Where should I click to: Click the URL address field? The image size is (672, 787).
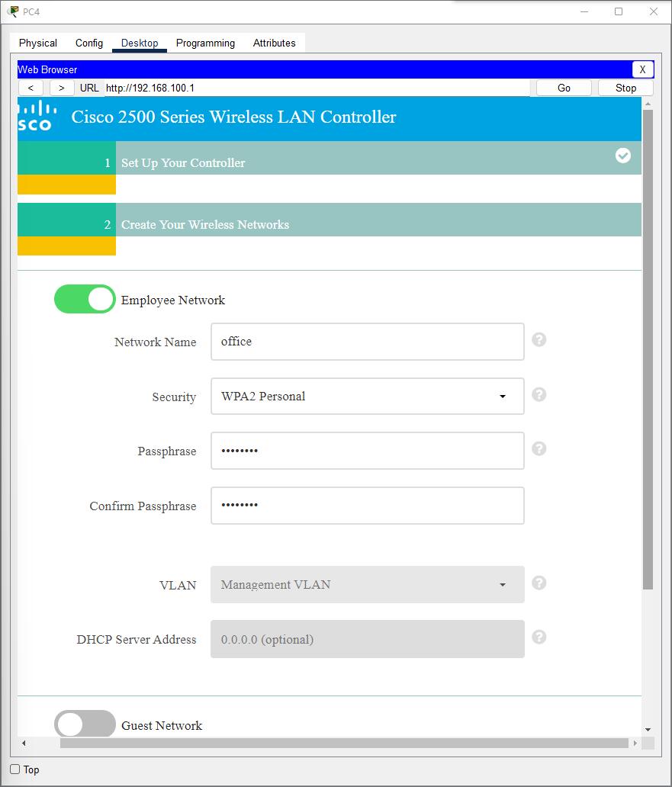317,88
